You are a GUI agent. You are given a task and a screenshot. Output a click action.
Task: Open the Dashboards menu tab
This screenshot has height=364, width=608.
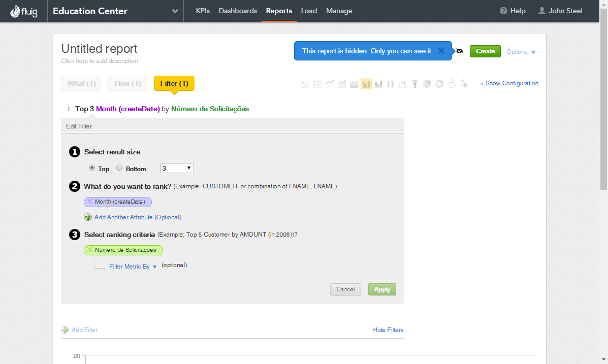click(x=238, y=11)
